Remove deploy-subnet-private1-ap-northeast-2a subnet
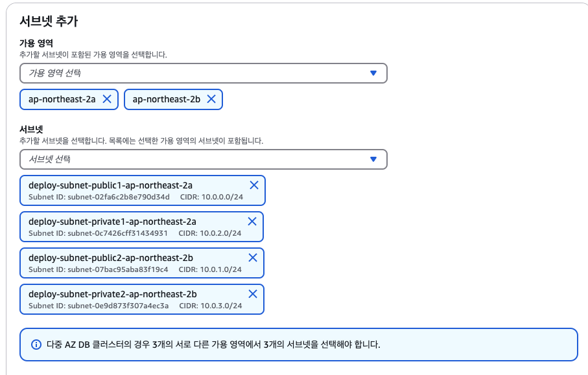The image size is (588, 375). point(252,222)
